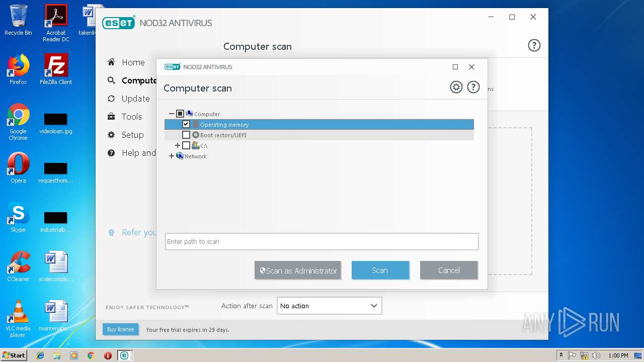
Task: Click the Refer lightbulb icon
Action: click(112, 232)
